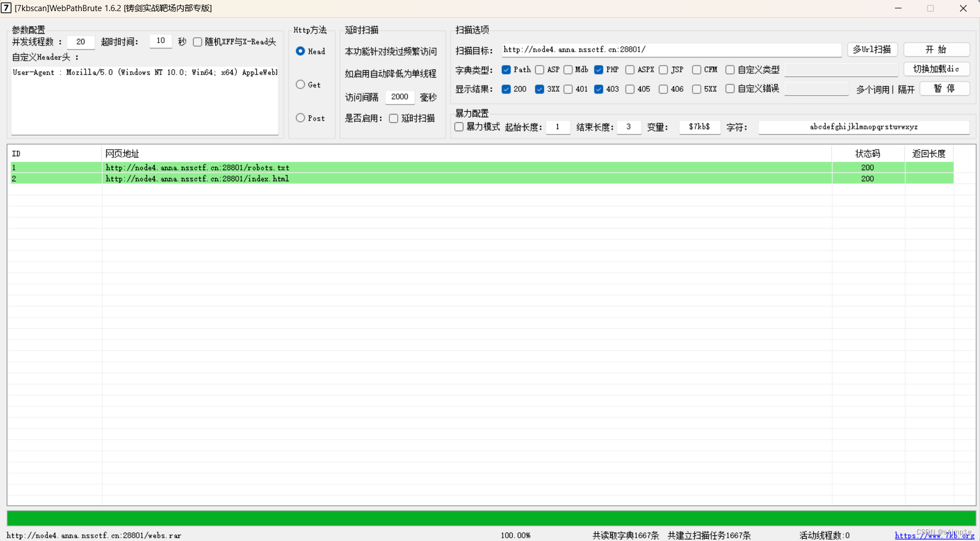This screenshot has width=980, height=541.
Task: Enable the CFM dictionary type
Action: tap(696, 70)
